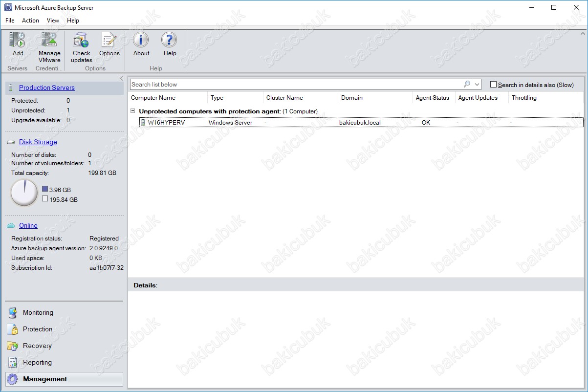The image size is (588, 392).
Task: Enable Search in details also checkbox
Action: pyautogui.click(x=493, y=85)
